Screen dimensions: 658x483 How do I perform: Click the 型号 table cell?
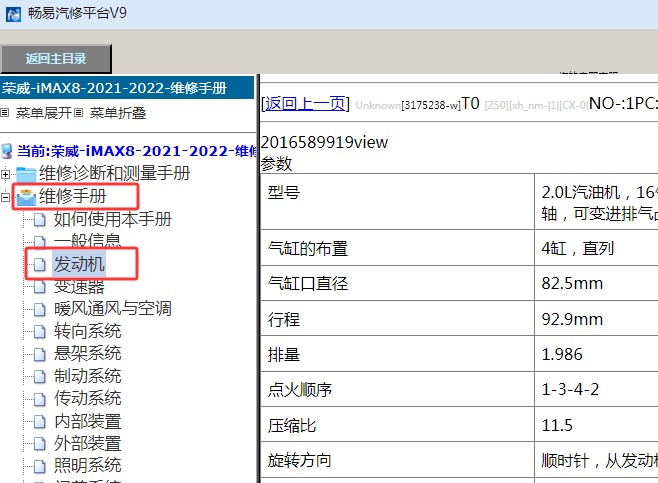[397, 201]
